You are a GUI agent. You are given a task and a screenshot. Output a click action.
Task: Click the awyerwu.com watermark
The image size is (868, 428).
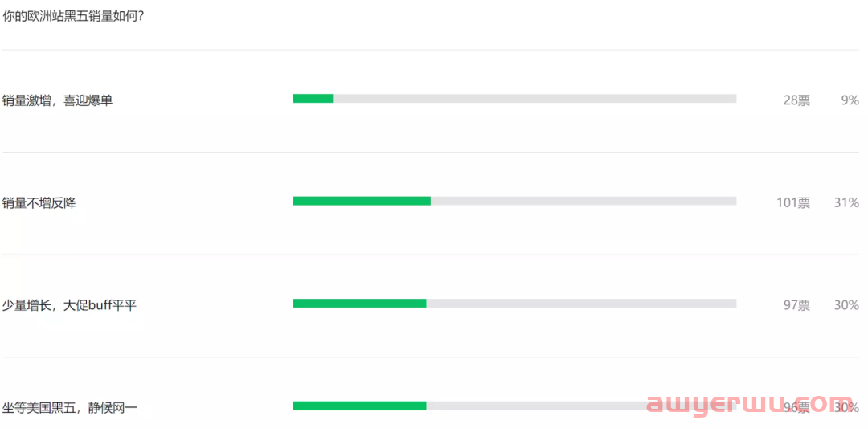pos(750,404)
